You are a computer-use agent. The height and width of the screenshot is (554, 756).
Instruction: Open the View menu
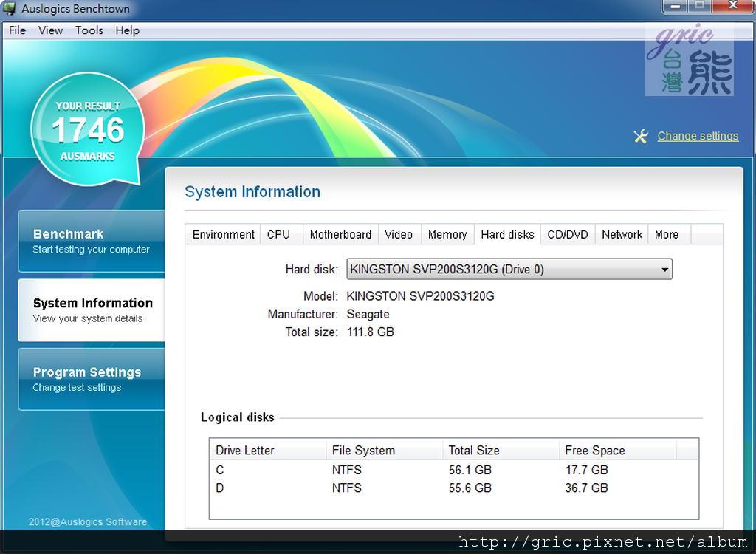click(x=51, y=30)
